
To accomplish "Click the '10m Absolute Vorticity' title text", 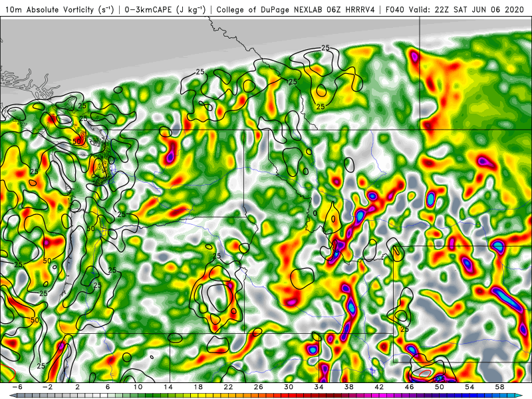I will click(x=49, y=9).
